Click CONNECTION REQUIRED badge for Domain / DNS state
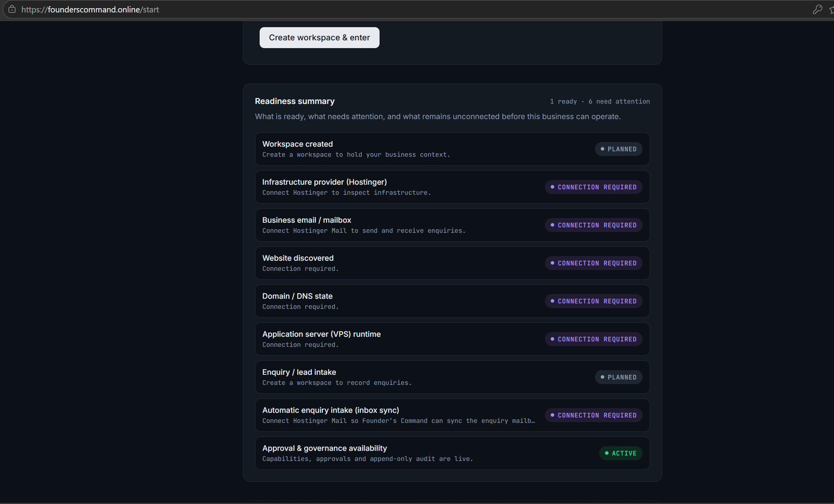This screenshot has width=834, height=504. 594,301
